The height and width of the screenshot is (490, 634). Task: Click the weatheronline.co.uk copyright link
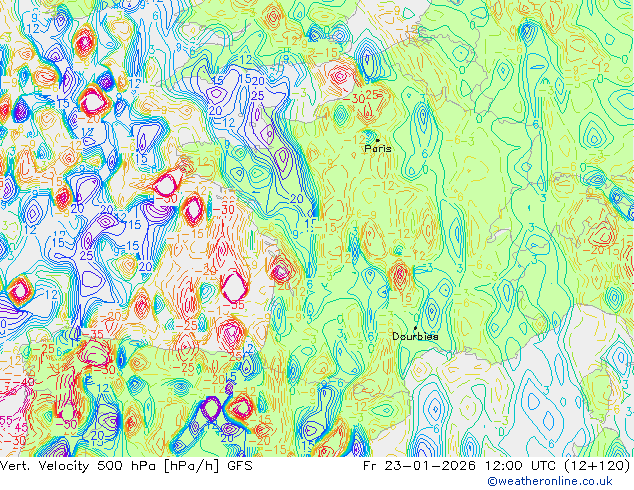[x=550, y=481]
